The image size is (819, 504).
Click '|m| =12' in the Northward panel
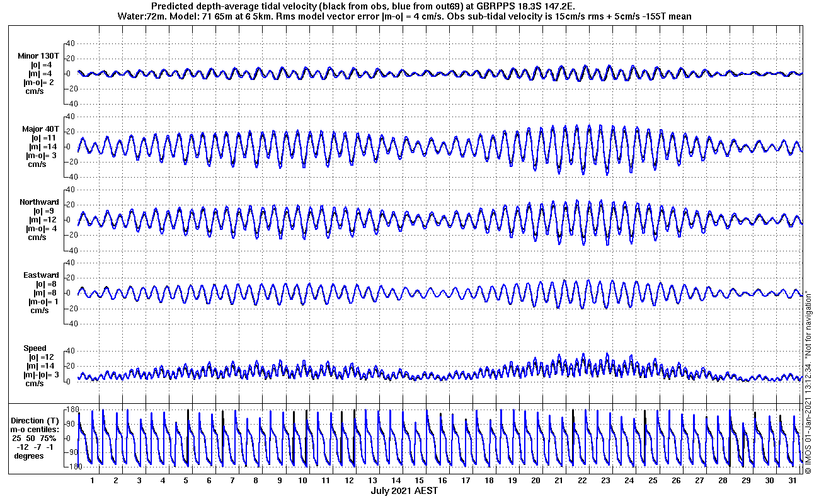pos(44,220)
